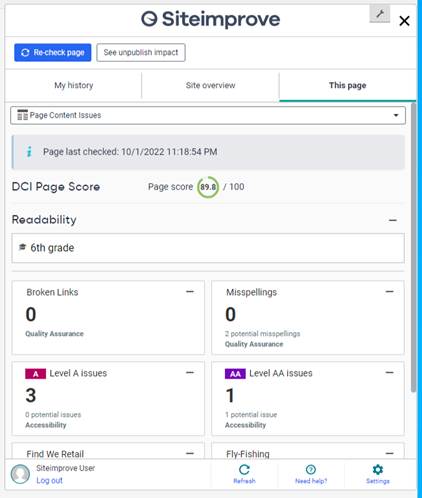
Task: Open Settings gear in the footer
Action: tap(378, 474)
